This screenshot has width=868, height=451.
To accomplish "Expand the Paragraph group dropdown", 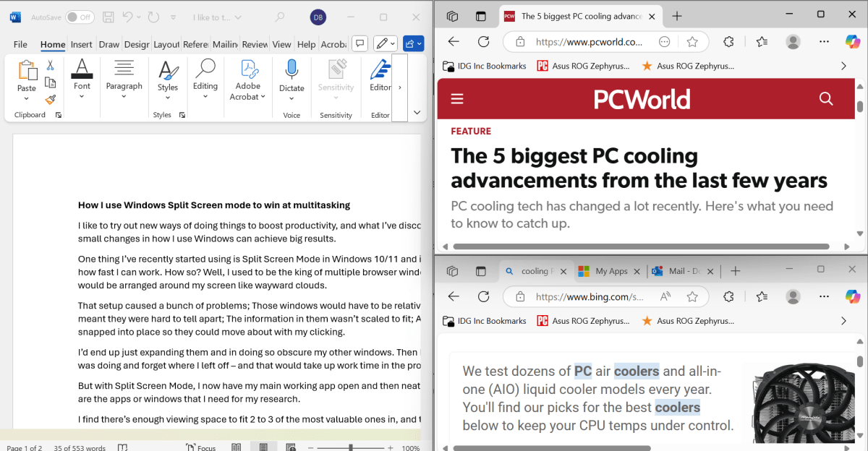I will click(124, 95).
